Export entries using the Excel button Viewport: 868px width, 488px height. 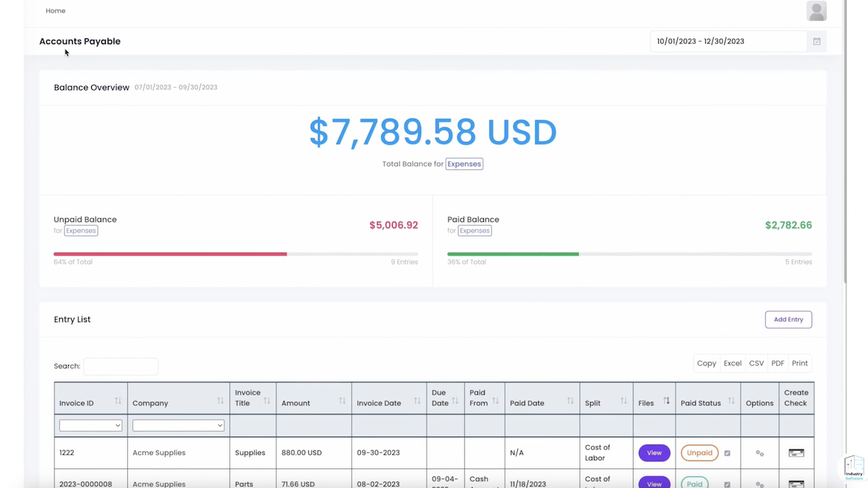tap(732, 363)
